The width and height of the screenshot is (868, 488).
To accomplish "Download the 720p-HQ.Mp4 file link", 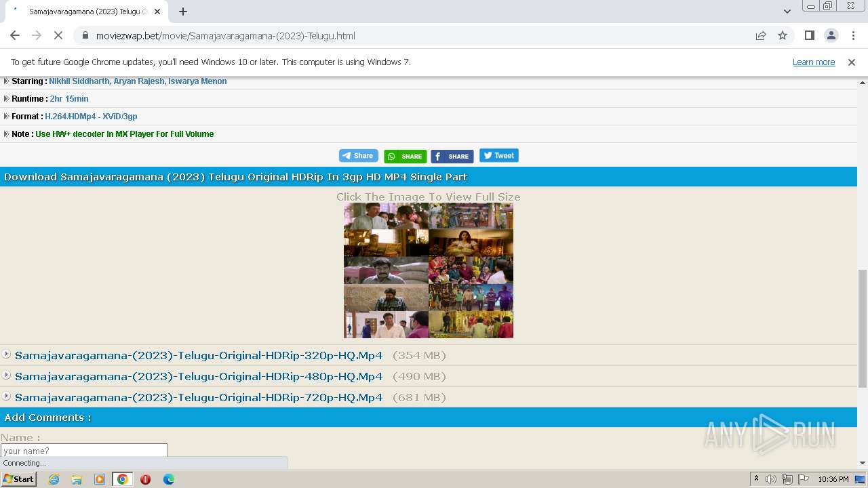I will [199, 397].
